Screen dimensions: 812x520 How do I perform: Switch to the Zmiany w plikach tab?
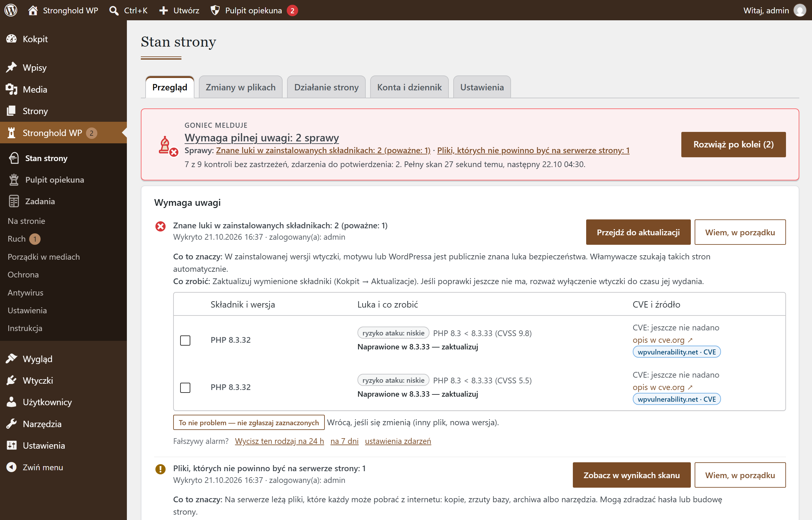click(240, 87)
